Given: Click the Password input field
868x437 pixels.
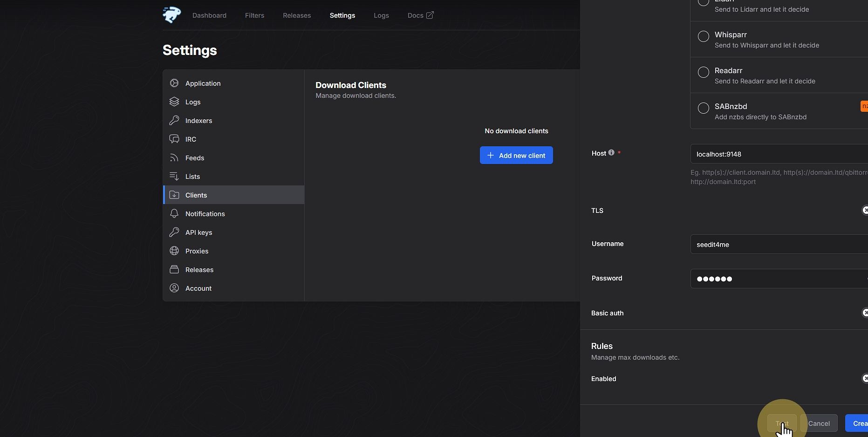Looking at the screenshot, I should point(779,279).
